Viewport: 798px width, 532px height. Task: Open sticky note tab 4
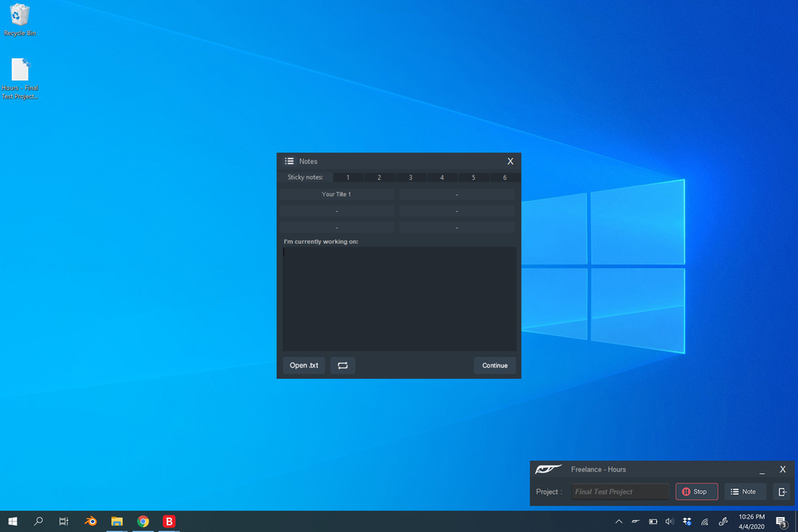[x=441, y=177]
